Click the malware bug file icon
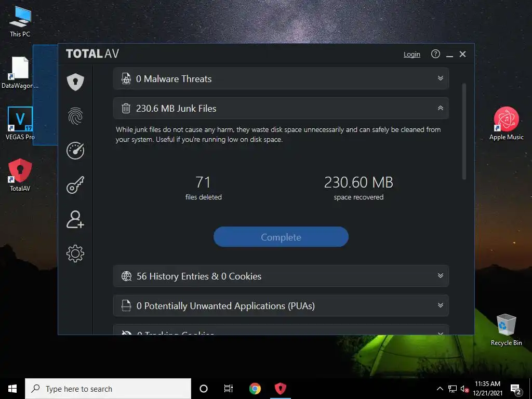The width and height of the screenshot is (532, 399). pyautogui.click(x=126, y=79)
